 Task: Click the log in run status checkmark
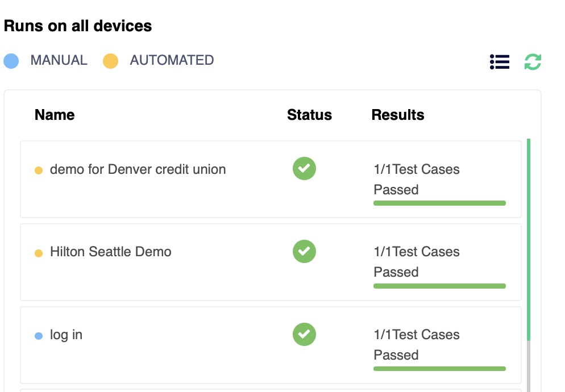(304, 334)
